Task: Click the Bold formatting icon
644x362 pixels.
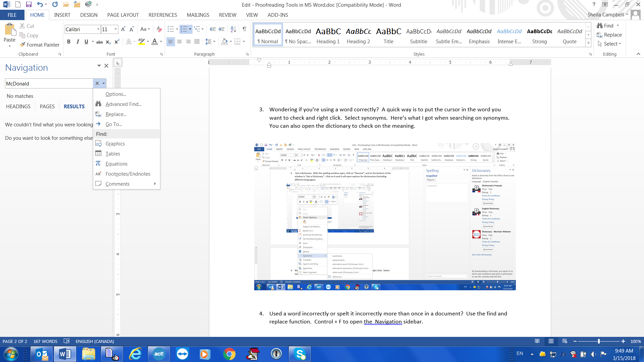Action: tap(68, 42)
